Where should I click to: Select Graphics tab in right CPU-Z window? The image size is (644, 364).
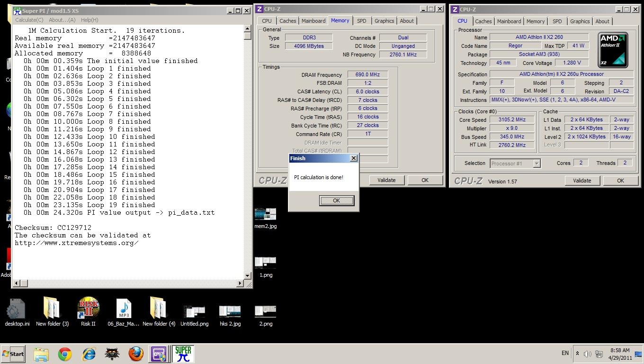click(x=580, y=21)
